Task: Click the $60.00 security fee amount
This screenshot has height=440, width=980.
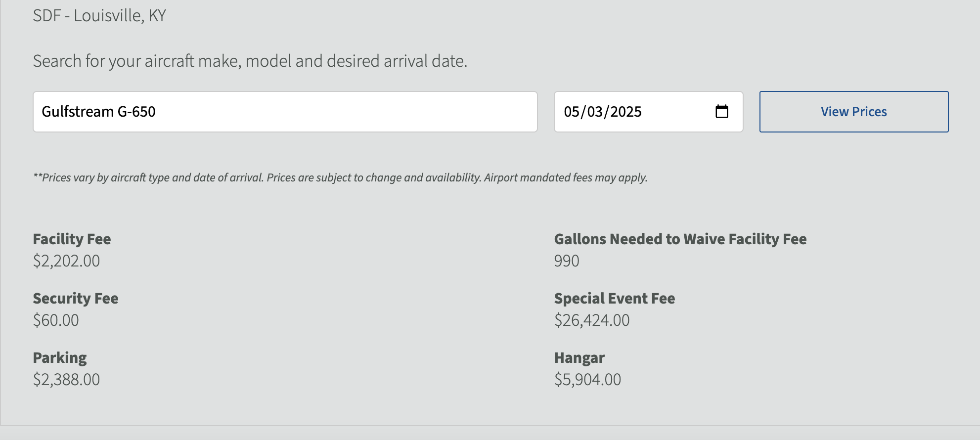Action: (x=54, y=320)
